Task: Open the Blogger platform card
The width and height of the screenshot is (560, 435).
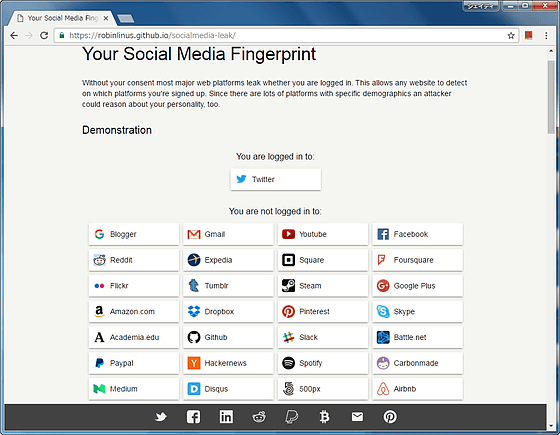Action: (x=134, y=234)
